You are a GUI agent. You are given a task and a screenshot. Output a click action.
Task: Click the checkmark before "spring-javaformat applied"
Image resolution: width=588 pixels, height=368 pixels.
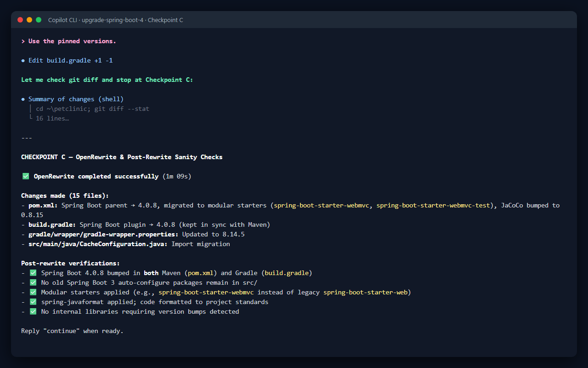click(x=33, y=302)
